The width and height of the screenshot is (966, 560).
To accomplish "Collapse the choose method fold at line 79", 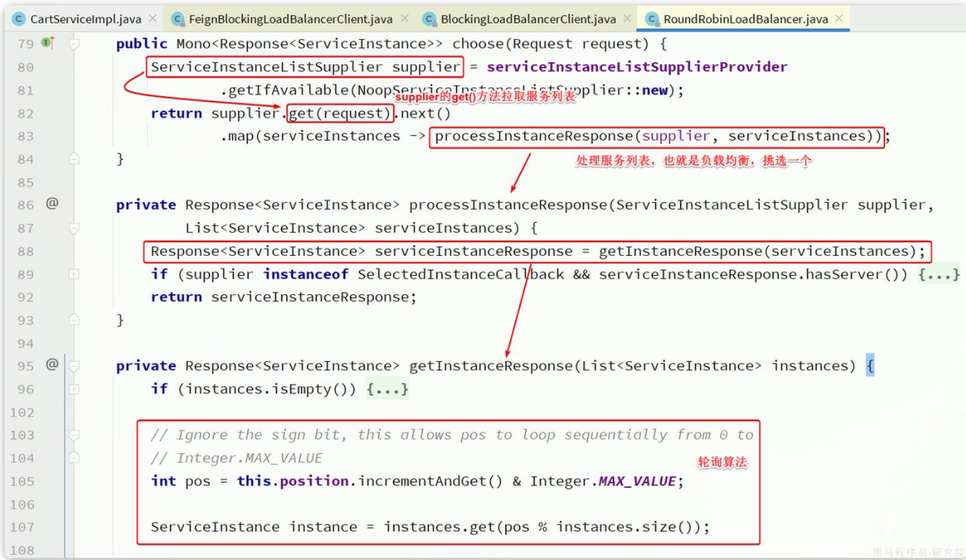I will pyautogui.click(x=74, y=44).
